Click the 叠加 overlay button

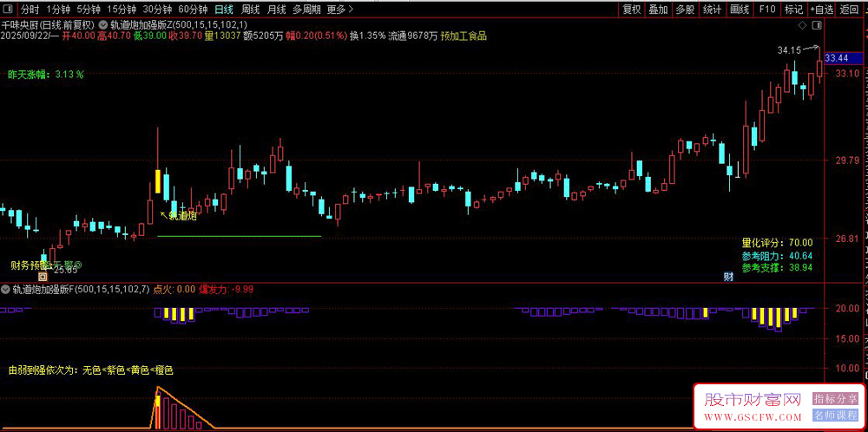point(658,9)
